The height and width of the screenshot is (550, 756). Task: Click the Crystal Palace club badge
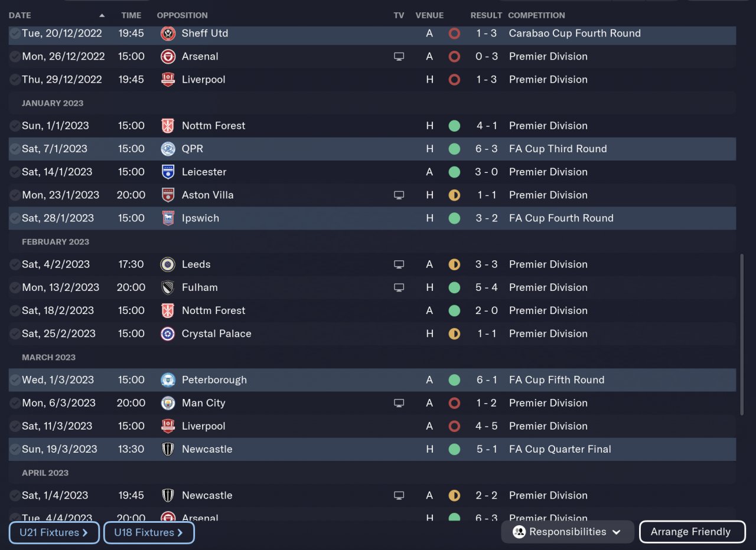(168, 334)
